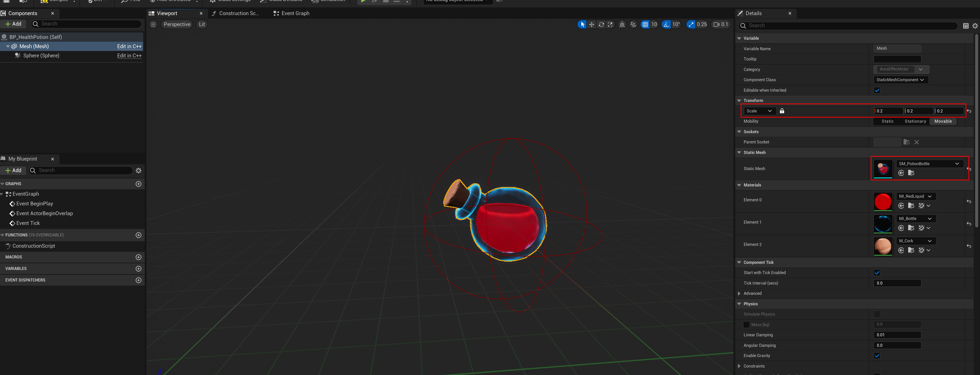Click the scale lock icon
This screenshot has height=375, width=980.
[782, 111]
